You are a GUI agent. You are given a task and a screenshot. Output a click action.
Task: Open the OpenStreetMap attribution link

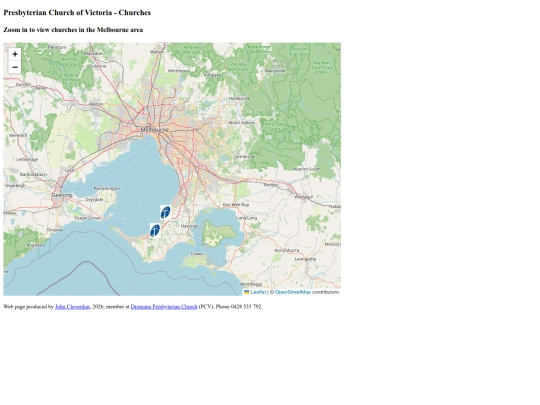[293, 292]
